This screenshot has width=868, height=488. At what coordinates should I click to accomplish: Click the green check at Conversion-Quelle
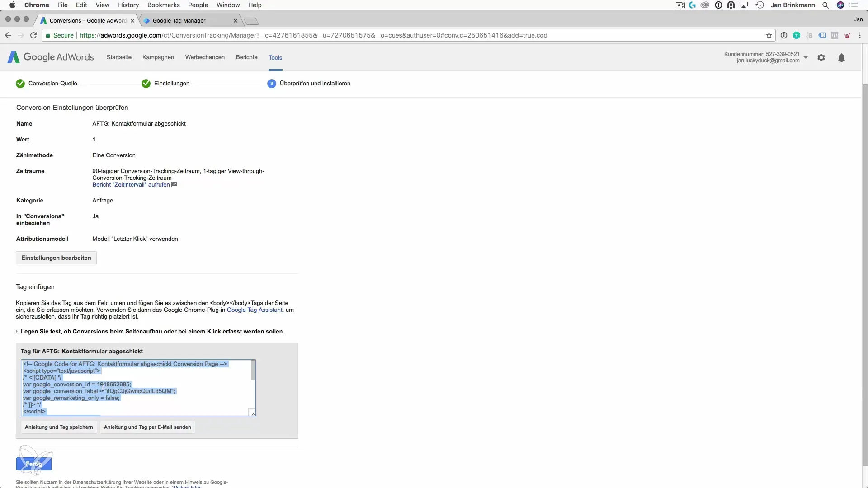pos(20,84)
